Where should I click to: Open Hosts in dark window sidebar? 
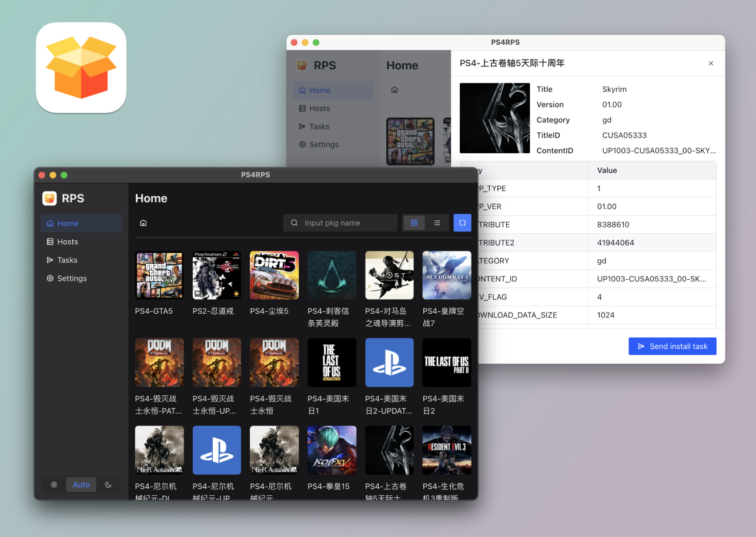[81, 241]
